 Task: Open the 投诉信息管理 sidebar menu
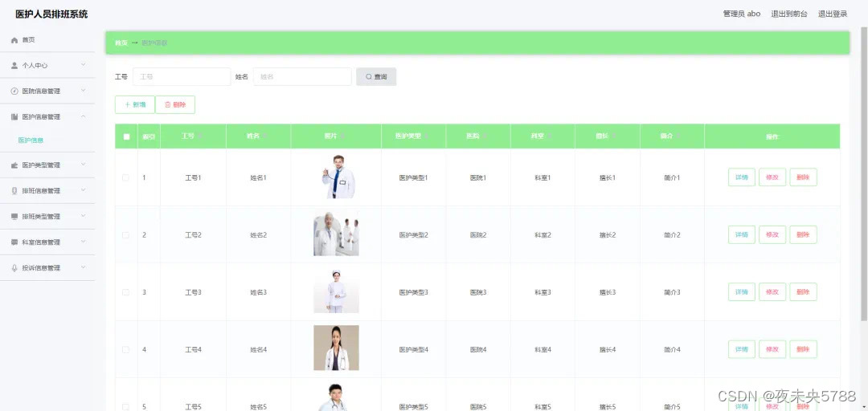coord(47,268)
